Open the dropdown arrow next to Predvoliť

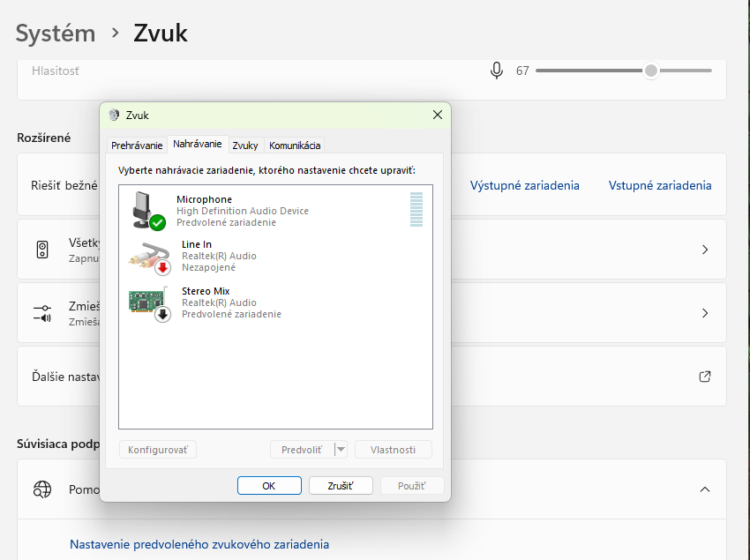[341, 450]
